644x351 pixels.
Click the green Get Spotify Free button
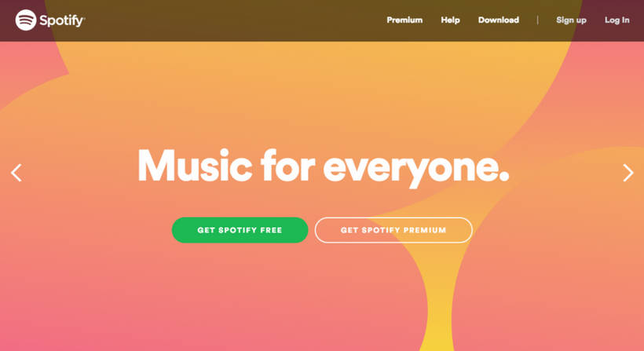point(240,230)
